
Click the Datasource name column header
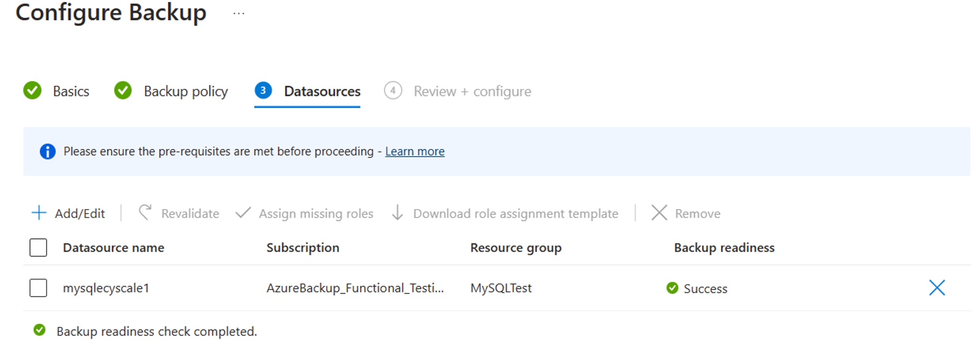[114, 247]
